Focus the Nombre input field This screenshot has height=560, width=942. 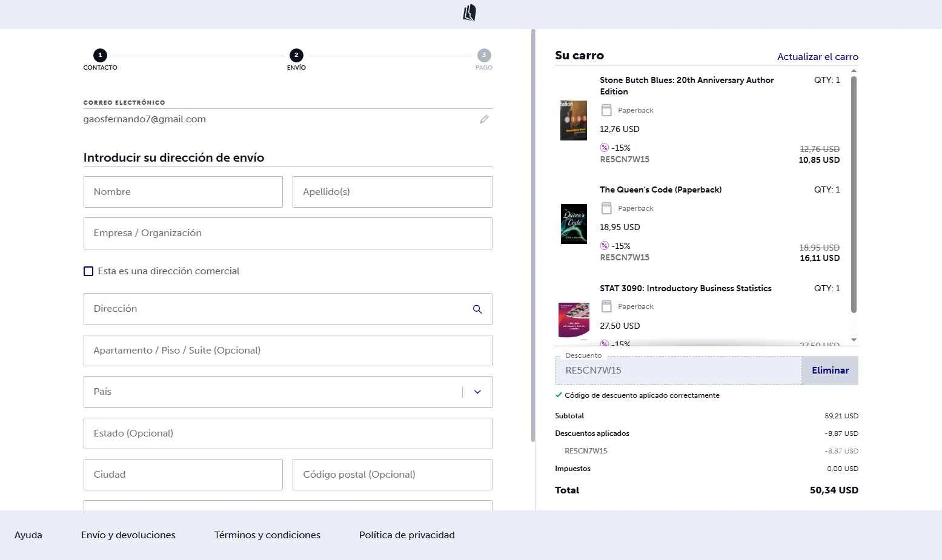(183, 192)
